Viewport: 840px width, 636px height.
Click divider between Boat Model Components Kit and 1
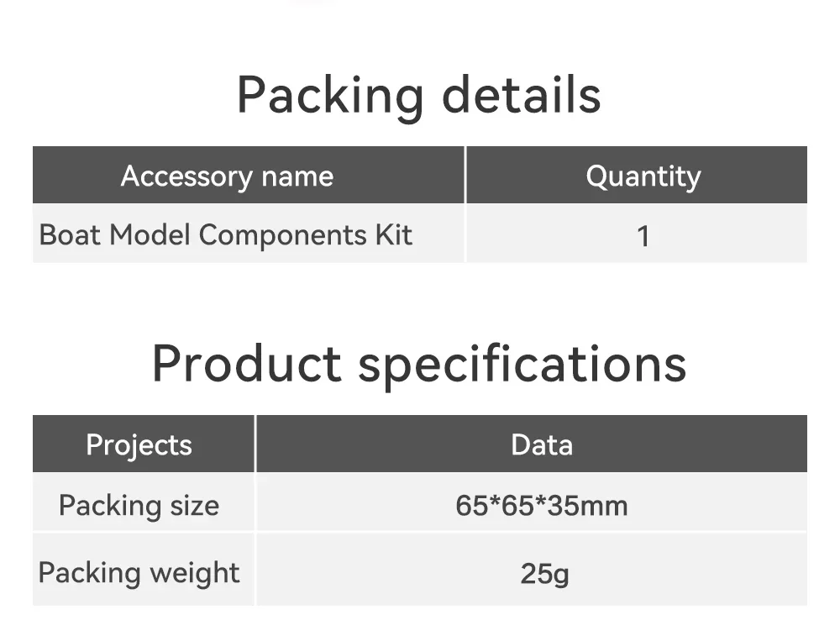465,234
